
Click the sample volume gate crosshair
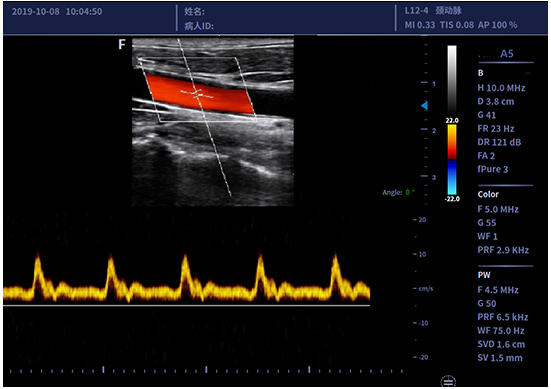coord(197,94)
